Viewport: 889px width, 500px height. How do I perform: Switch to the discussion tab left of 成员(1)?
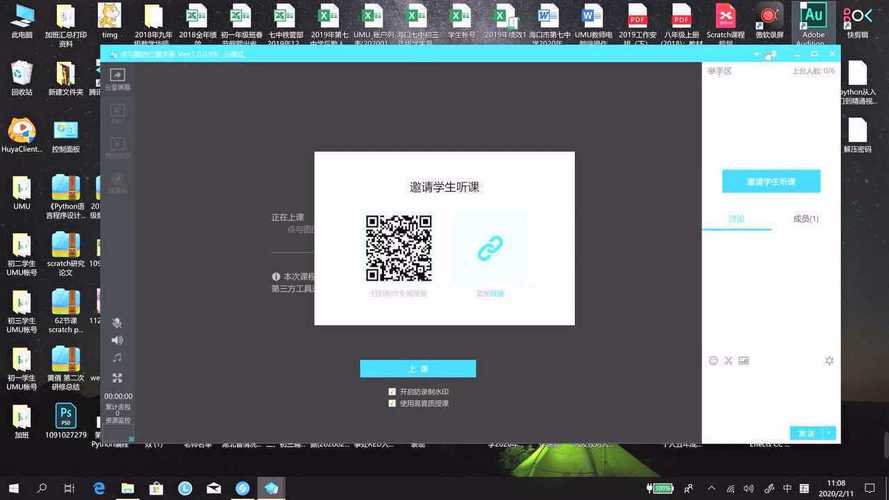[736, 219]
